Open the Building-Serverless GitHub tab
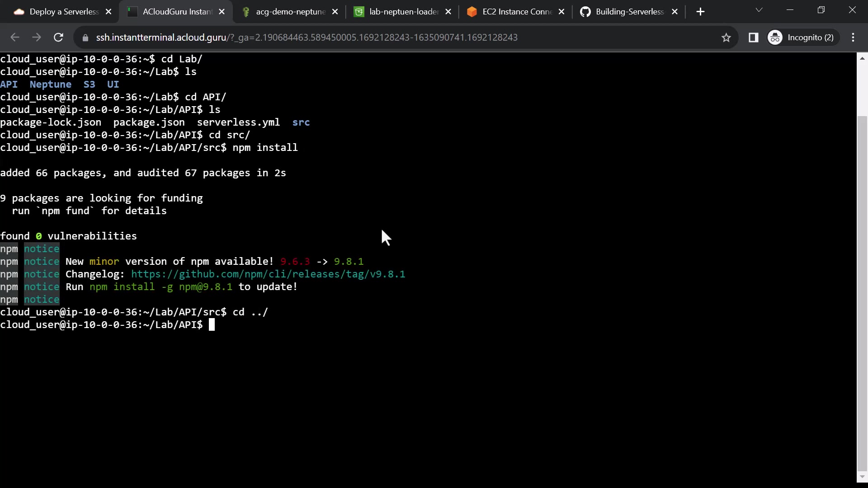The image size is (868, 488). 629,12
